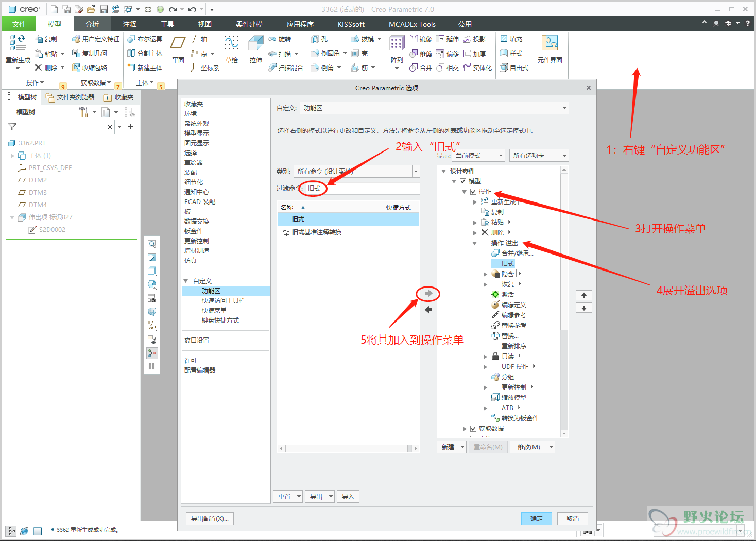Toggle the 获取数据 checkbox

[x=473, y=429]
